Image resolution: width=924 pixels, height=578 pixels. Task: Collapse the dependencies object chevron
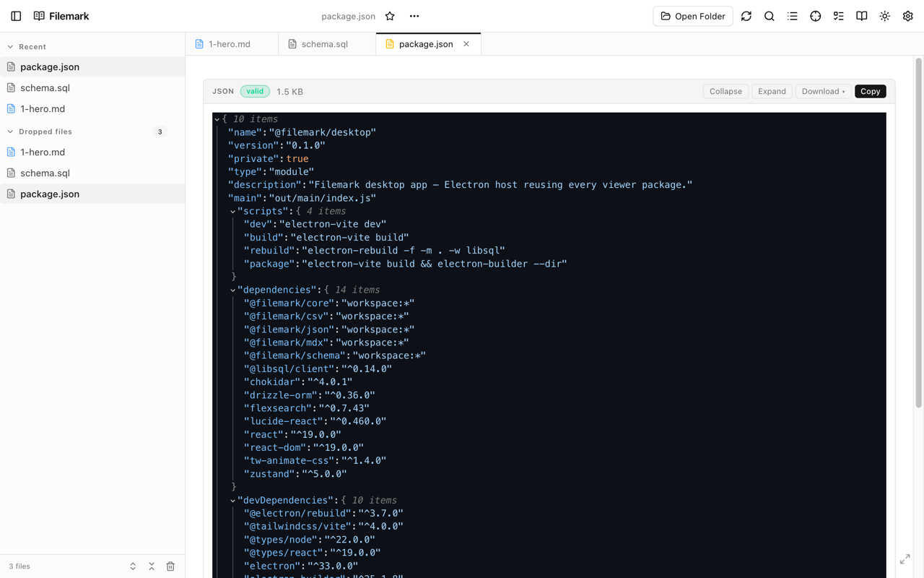coord(232,290)
